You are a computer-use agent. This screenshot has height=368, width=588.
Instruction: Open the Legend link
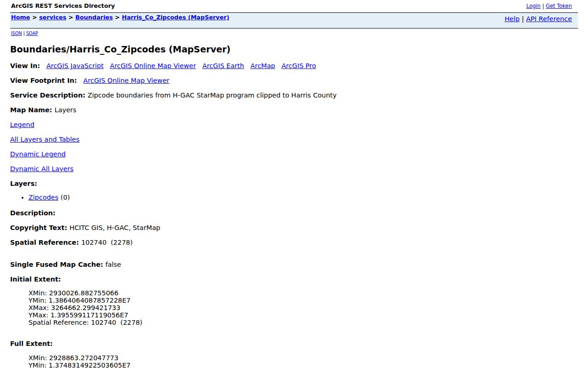[22, 125]
